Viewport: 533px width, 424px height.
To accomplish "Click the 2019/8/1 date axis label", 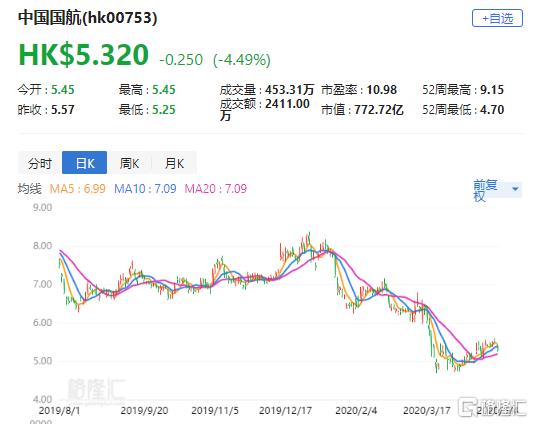I will pos(59,410).
